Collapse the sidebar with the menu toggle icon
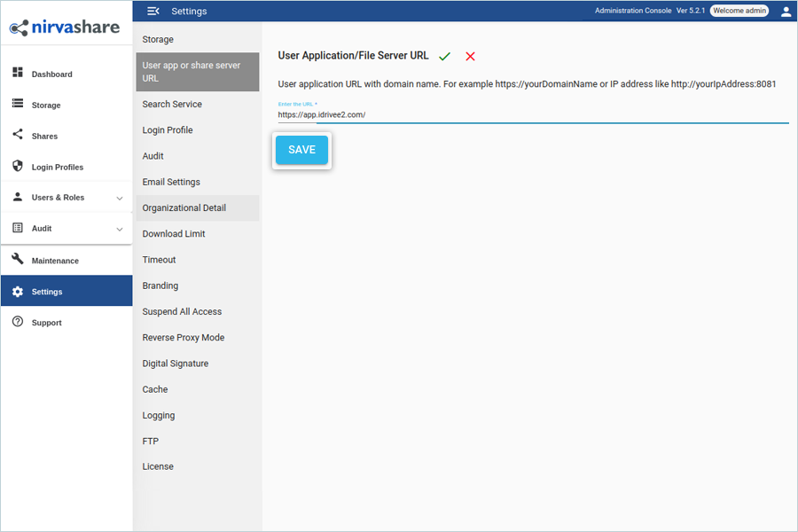 153,12
